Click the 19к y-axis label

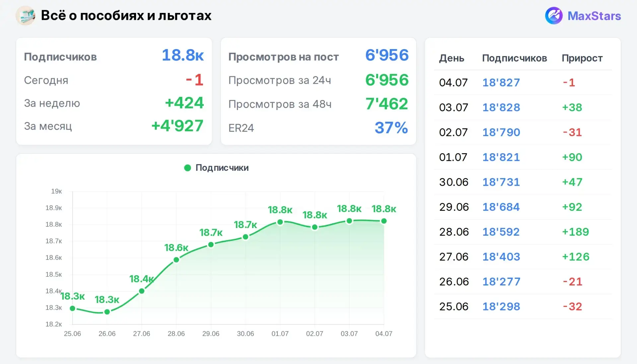point(56,191)
